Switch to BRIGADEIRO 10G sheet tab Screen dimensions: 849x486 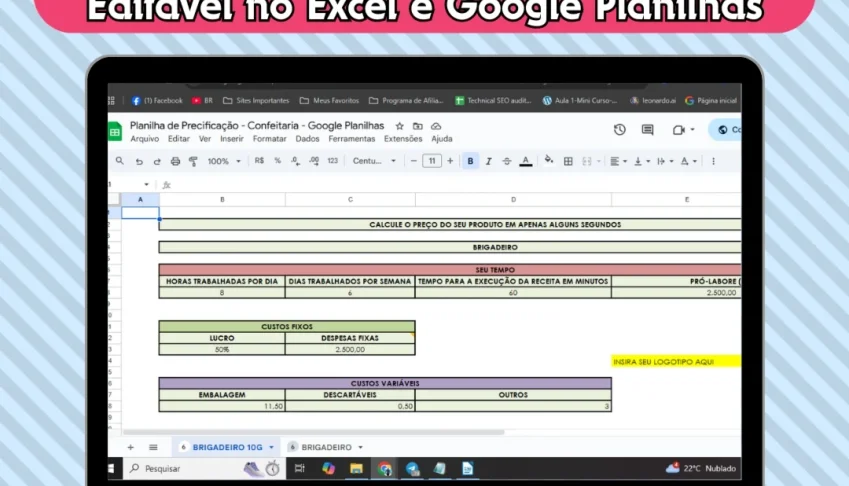227,447
